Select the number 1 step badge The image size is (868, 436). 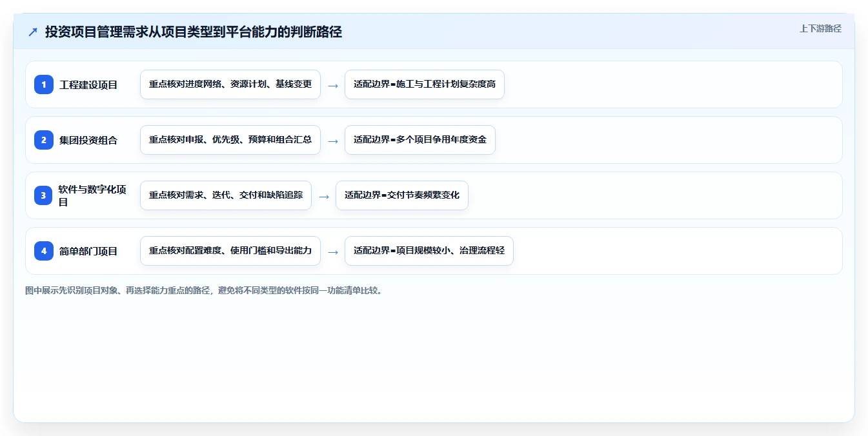[44, 84]
